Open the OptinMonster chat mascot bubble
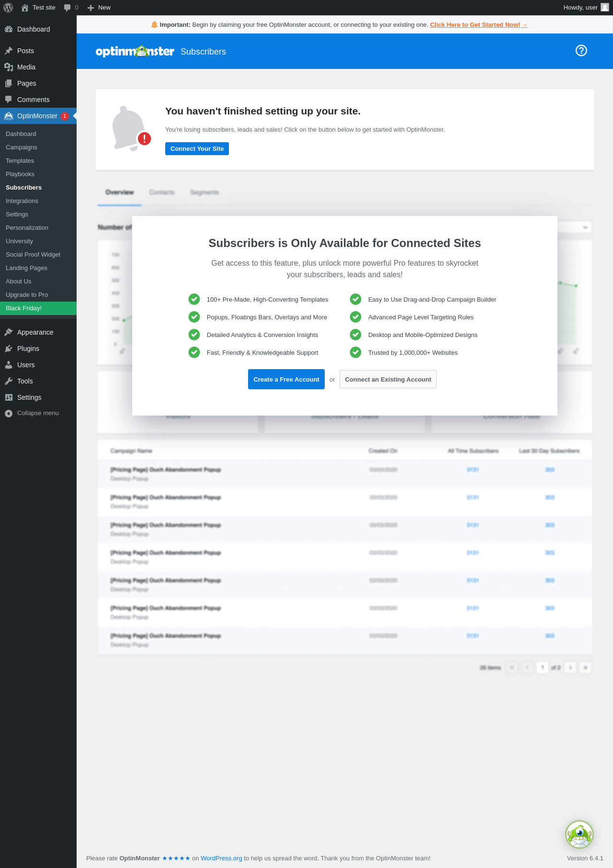This screenshot has height=868, width=613. (579, 834)
